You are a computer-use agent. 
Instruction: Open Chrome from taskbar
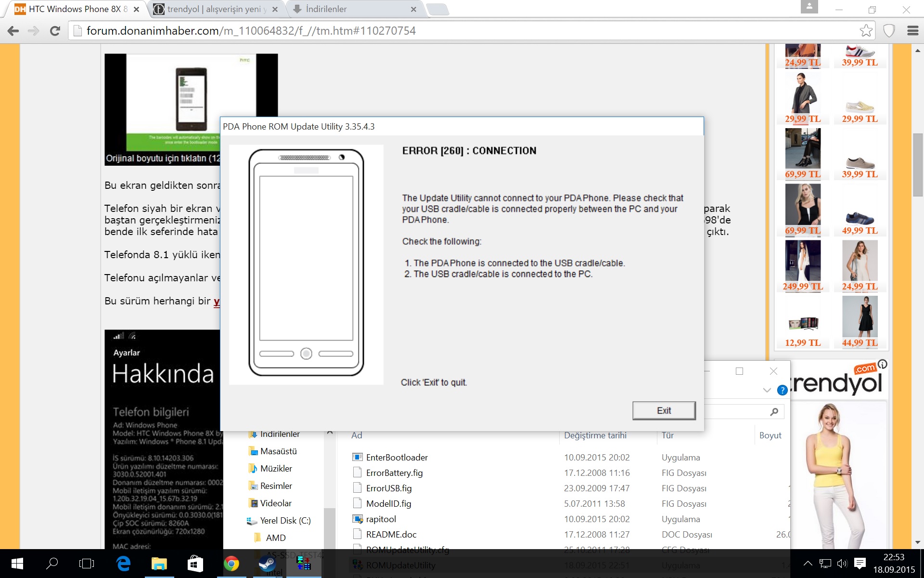coord(231,564)
